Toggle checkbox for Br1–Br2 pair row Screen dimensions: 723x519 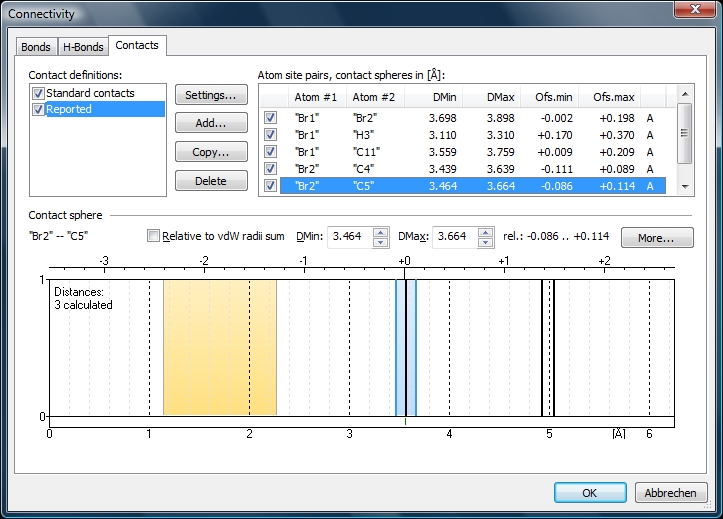(x=270, y=117)
